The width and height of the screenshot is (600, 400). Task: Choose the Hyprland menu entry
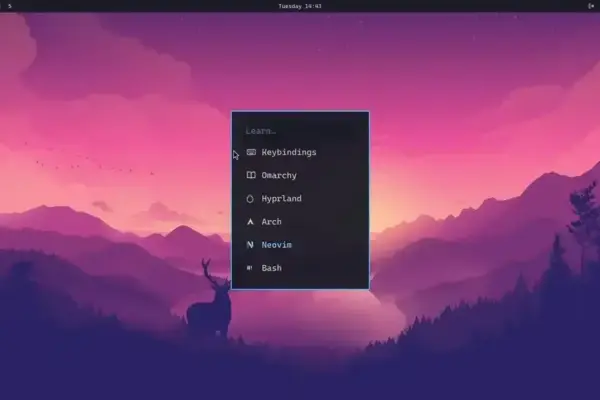[x=300, y=199]
